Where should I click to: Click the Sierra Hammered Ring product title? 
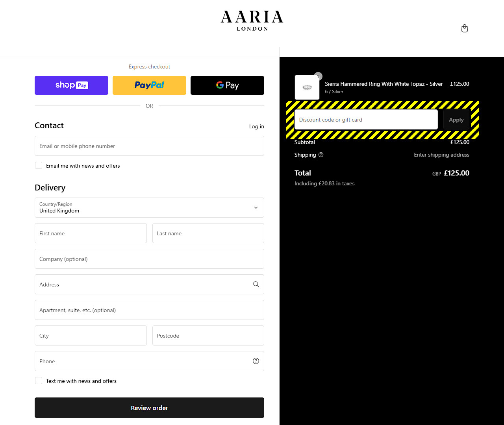pyautogui.click(x=384, y=84)
